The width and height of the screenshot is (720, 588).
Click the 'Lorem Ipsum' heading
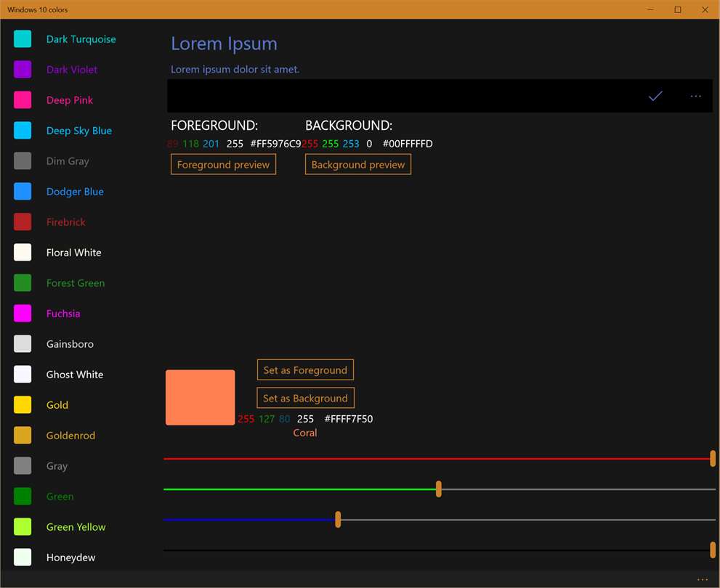click(x=224, y=44)
